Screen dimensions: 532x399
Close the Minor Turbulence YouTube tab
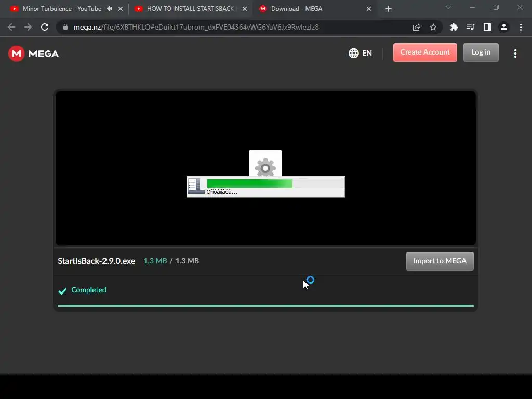[x=121, y=9]
